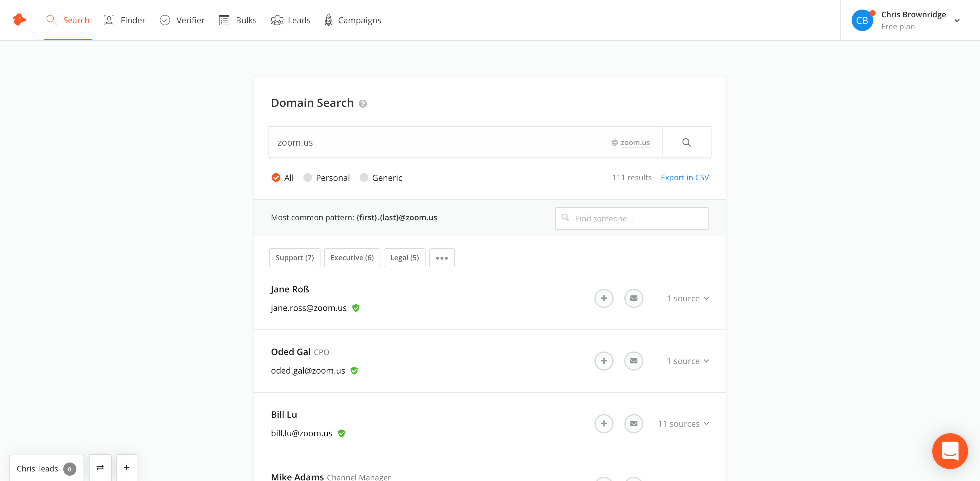Open the chat support widget
Image resolution: width=980 pixels, height=481 pixels.
[x=950, y=451]
